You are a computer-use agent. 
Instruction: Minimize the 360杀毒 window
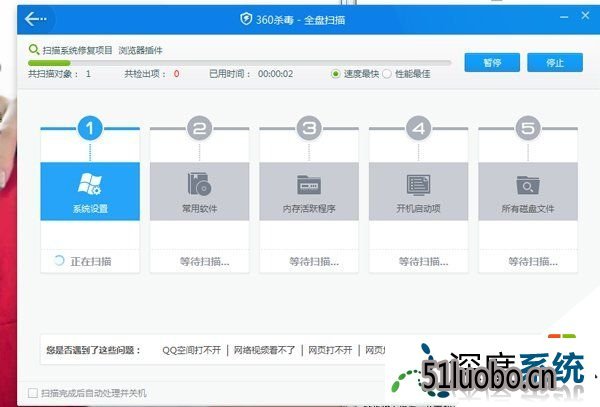click(564, 17)
